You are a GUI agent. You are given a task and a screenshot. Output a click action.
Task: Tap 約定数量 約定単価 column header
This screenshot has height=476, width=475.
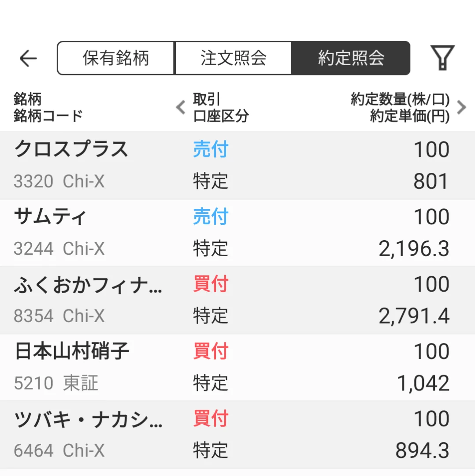point(400,108)
